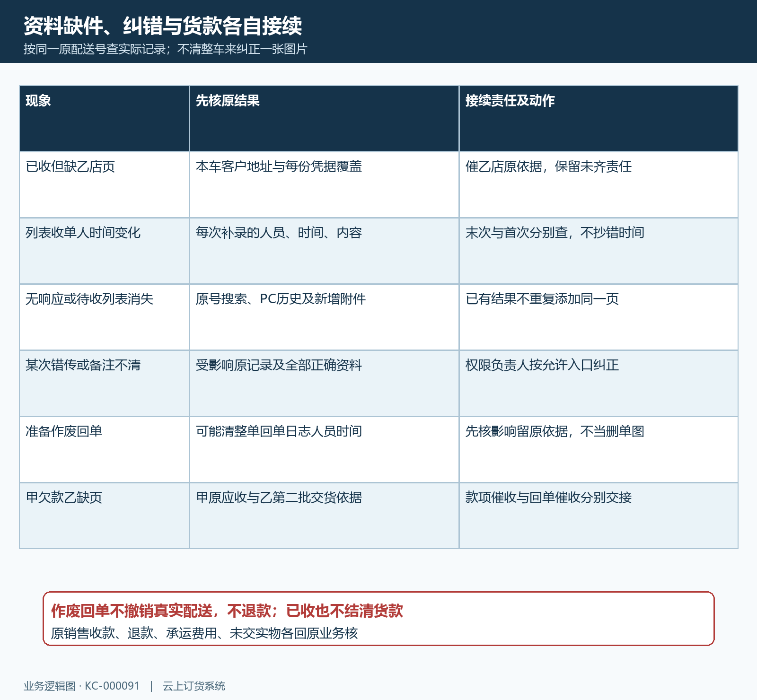Viewport: 757px width, 700px height.
Task: Click cell 甲欠款乙缺页
Action: point(104,516)
